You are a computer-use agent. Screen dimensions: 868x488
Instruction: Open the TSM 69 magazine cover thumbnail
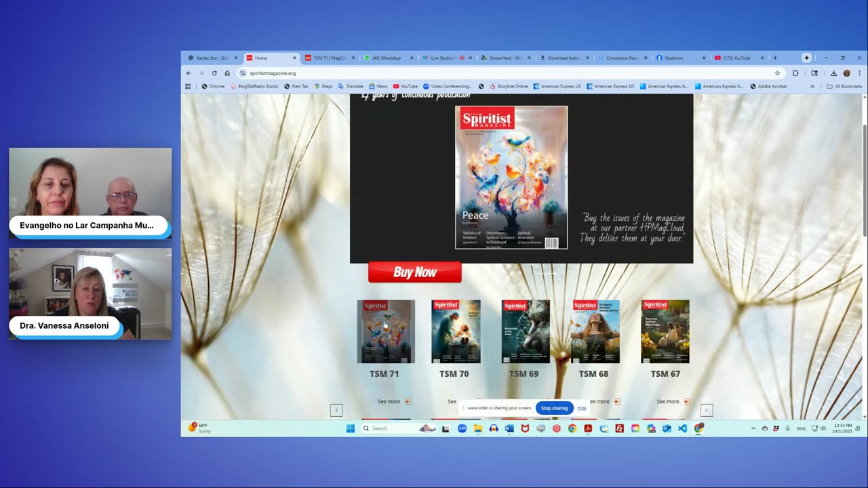(x=526, y=331)
